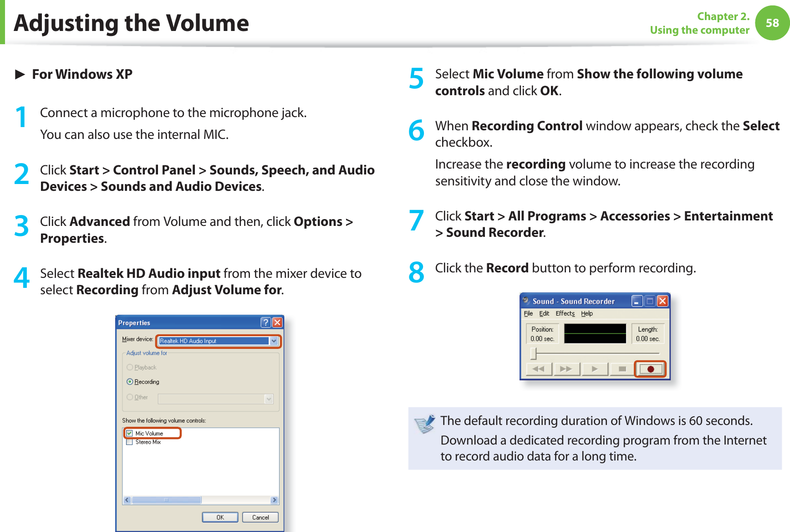
Task: Click the volume controls list right scroll arrow
Action: pos(274,500)
